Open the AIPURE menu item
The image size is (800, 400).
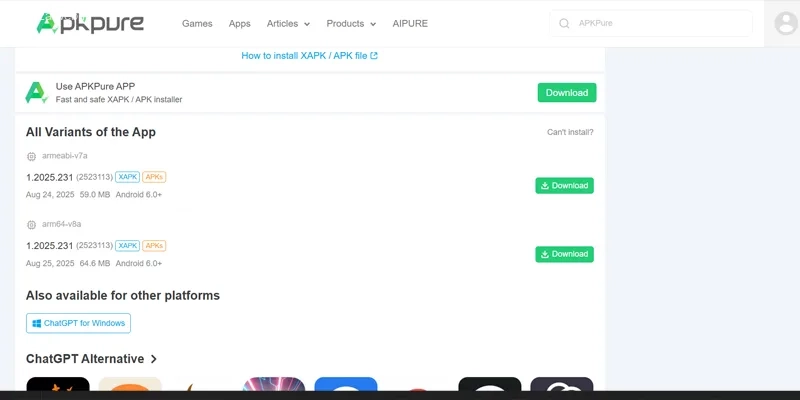410,23
